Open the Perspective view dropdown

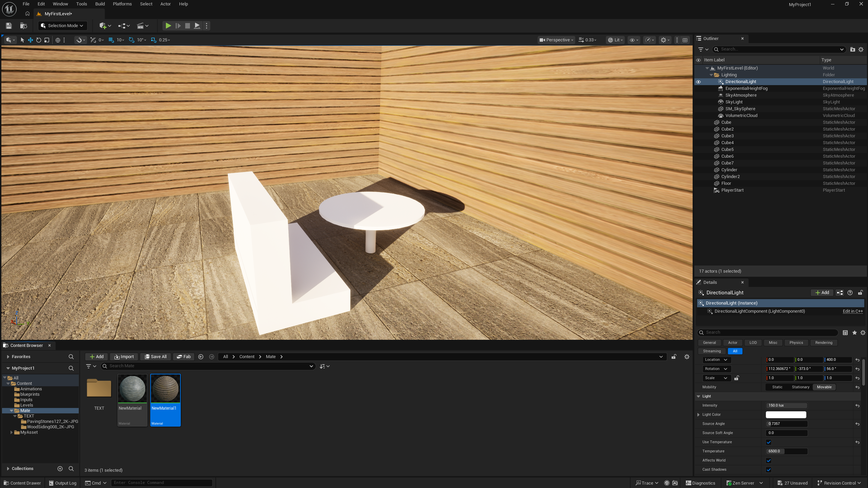(556, 40)
